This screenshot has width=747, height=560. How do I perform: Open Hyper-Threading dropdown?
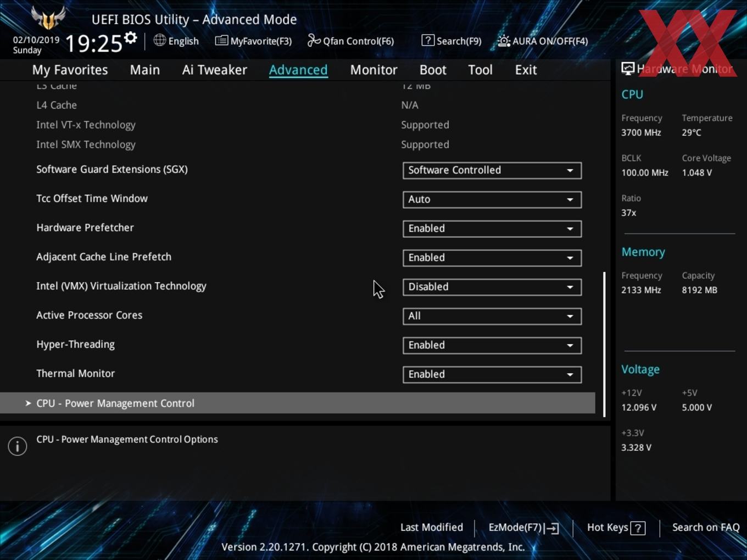coord(492,345)
